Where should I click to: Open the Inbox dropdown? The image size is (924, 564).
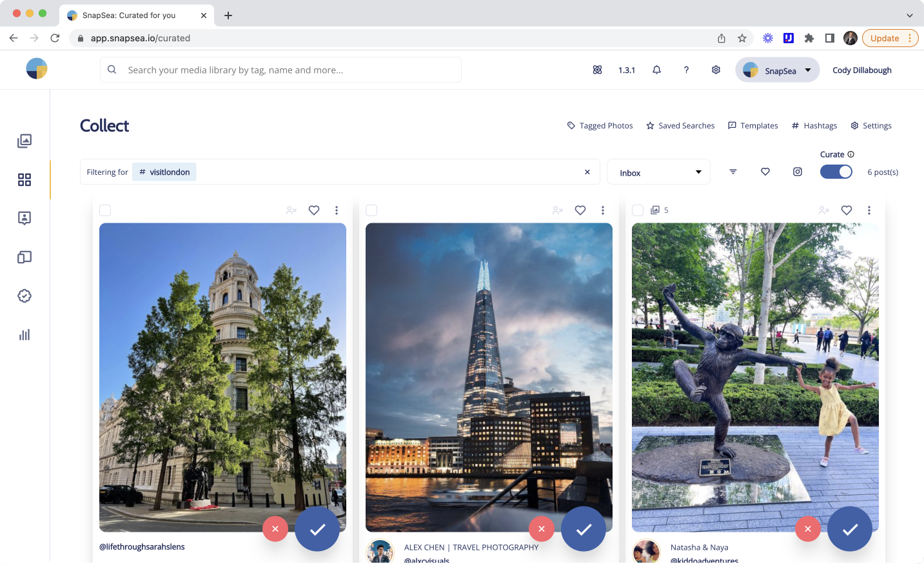point(658,172)
